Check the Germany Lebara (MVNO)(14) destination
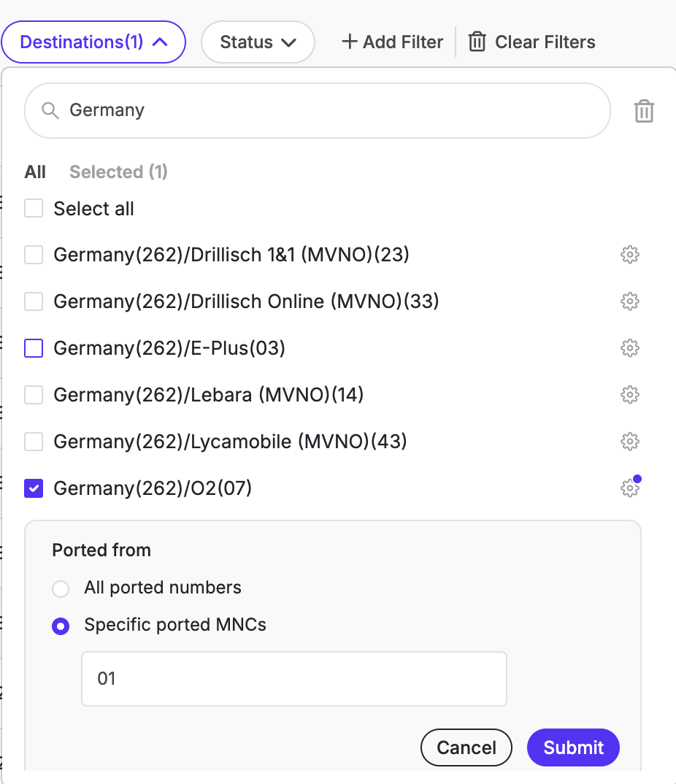 coord(33,395)
